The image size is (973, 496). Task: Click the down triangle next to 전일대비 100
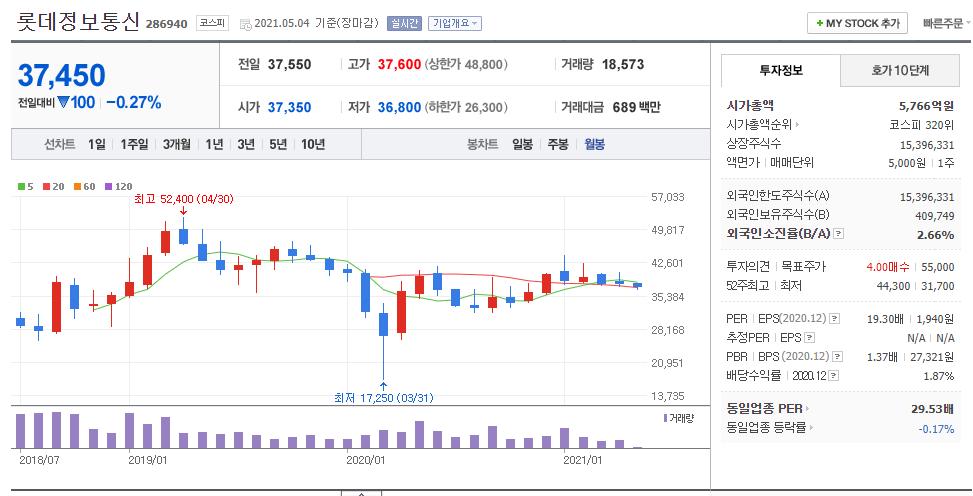63,102
